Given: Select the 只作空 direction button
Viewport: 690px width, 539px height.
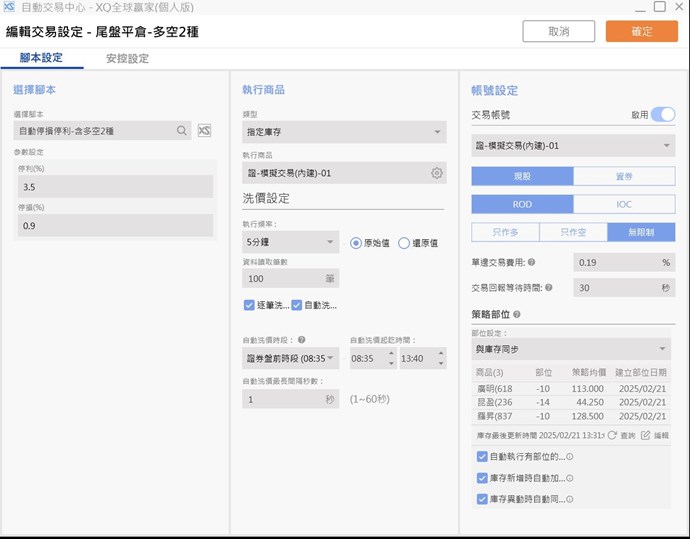Looking at the screenshot, I should [x=572, y=232].
